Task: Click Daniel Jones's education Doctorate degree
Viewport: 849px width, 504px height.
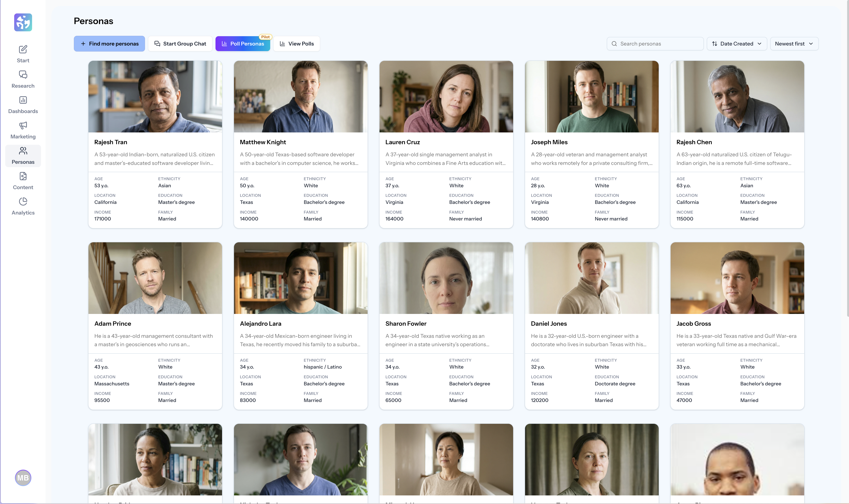Action: click(615, 384)
